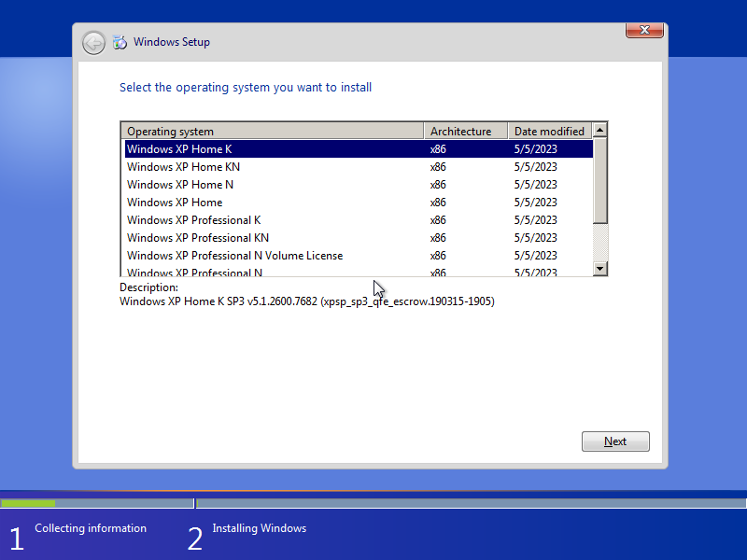Screen dimensions: 747x560
Task: Click the back arrow navigation button
Action: [x=93, y=42]
